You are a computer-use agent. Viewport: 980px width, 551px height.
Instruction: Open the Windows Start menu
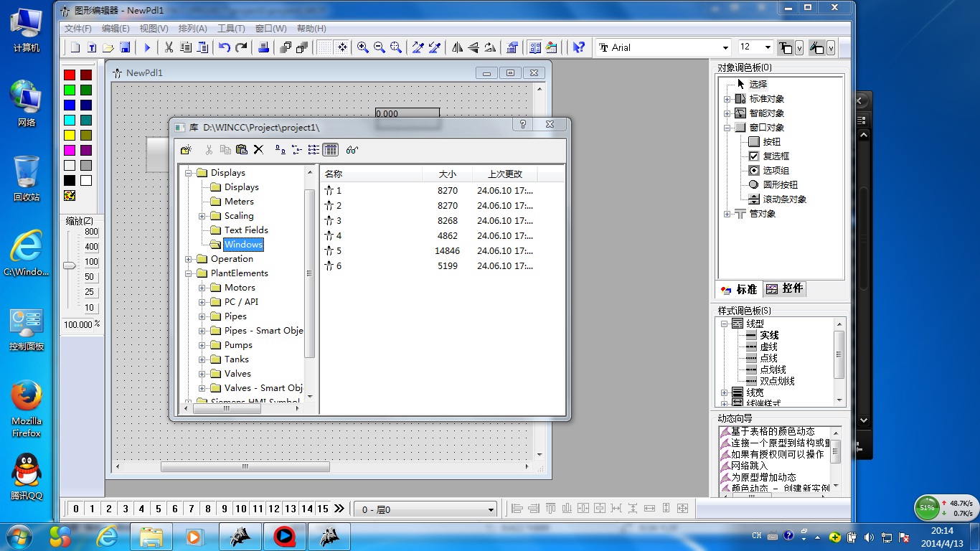[x=18, y=536]
